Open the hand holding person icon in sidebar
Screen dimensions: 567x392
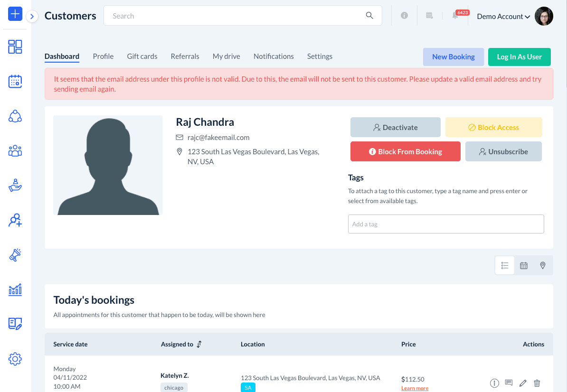15,186
